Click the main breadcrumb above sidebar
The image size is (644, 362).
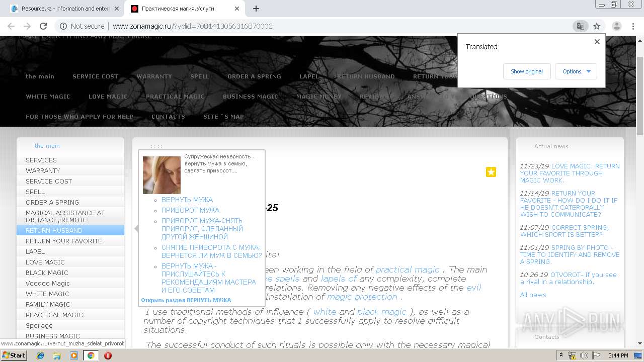coord(47,146)
